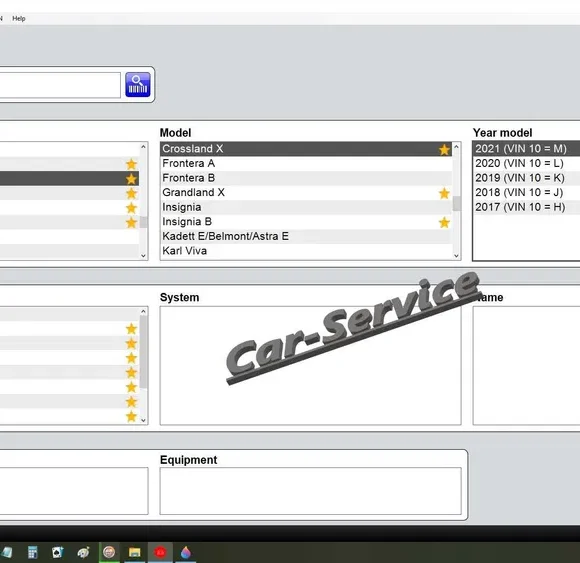Select Grandland X in the Model list
Viewport: 580px width, 563px height.
click(x=306, y=193)
